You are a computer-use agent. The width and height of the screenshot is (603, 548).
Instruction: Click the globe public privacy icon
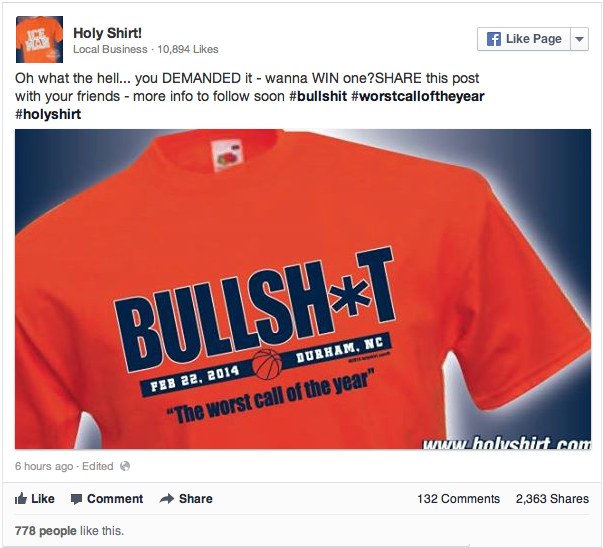click(125, 466)
